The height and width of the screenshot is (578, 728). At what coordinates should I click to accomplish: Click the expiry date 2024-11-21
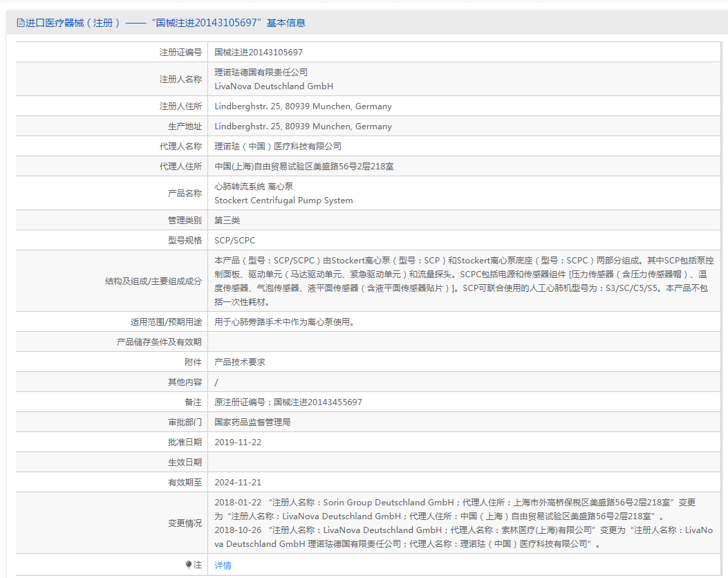(x=238, y=483)
